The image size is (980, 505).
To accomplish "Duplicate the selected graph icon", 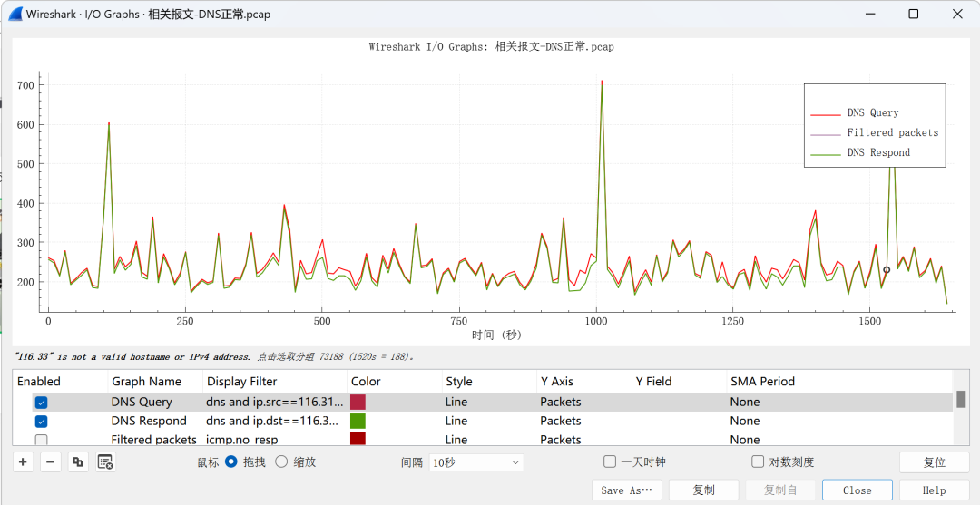I will [x=78, y=462].
